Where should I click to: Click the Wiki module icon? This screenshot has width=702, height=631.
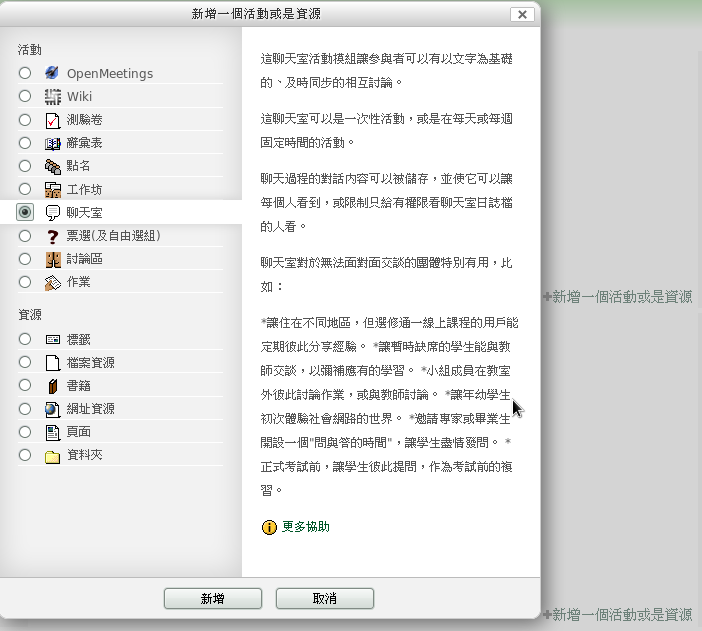53,96
